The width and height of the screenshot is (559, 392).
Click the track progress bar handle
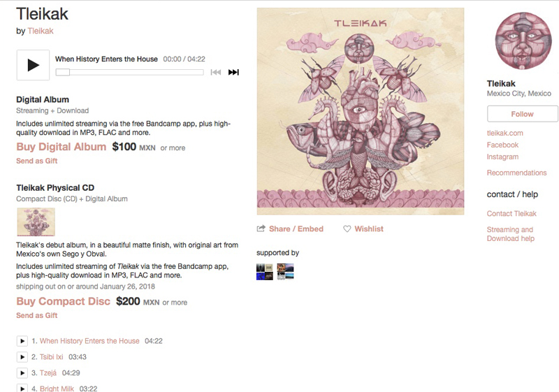pos(63,73)
